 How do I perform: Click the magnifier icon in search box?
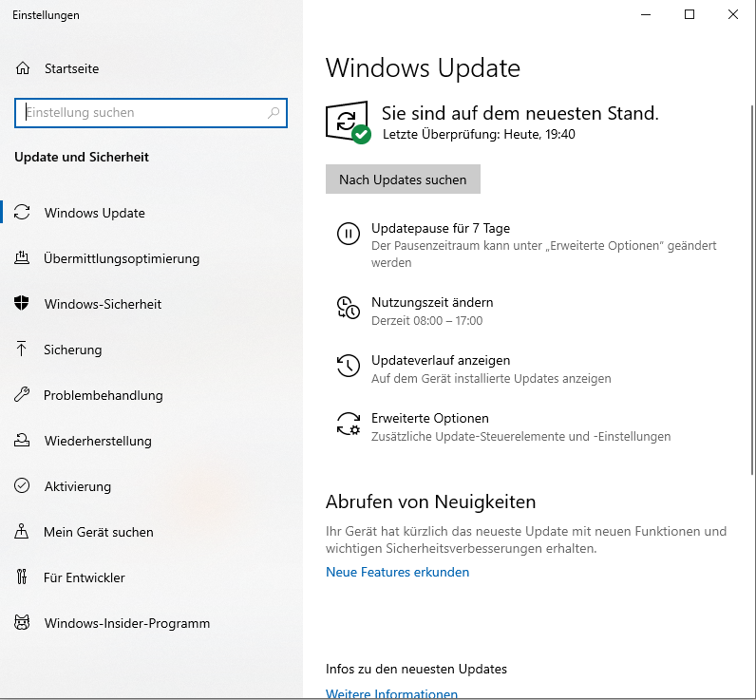click(274, 113)
